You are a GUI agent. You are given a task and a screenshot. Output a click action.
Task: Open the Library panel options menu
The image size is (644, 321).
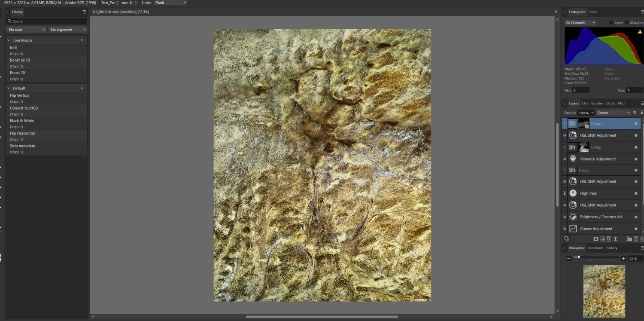tap(84, 12)
